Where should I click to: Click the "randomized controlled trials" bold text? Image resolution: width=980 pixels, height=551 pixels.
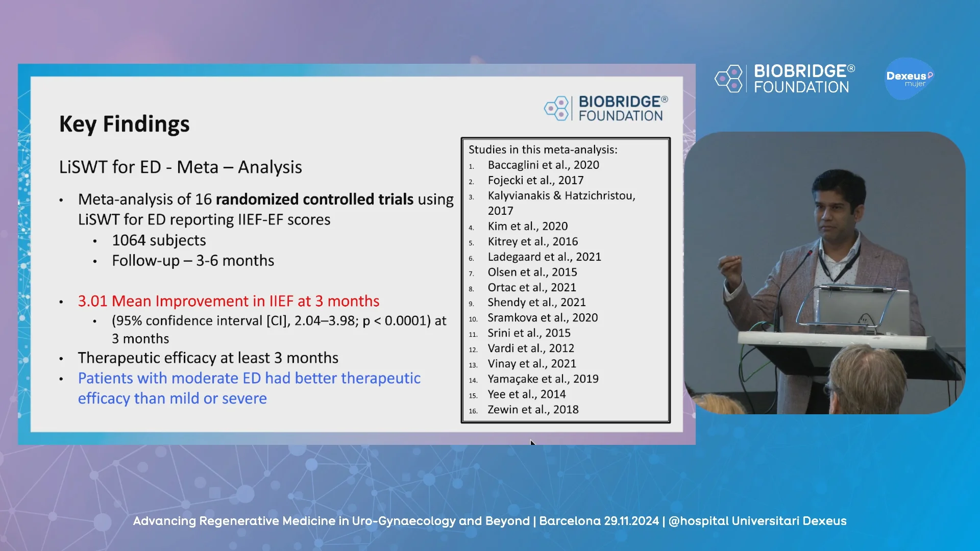(x=314, y=199)
